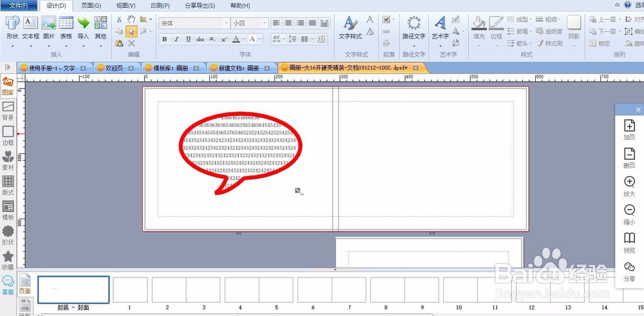Open the 背景 background sidebar panel

click(8, 111)
